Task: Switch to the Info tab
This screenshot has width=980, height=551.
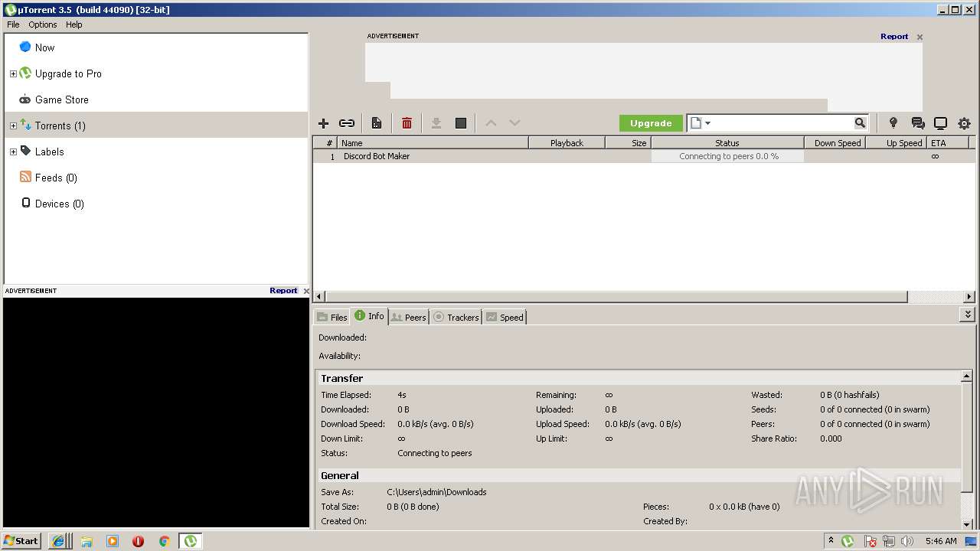Action: click(370, 316)
